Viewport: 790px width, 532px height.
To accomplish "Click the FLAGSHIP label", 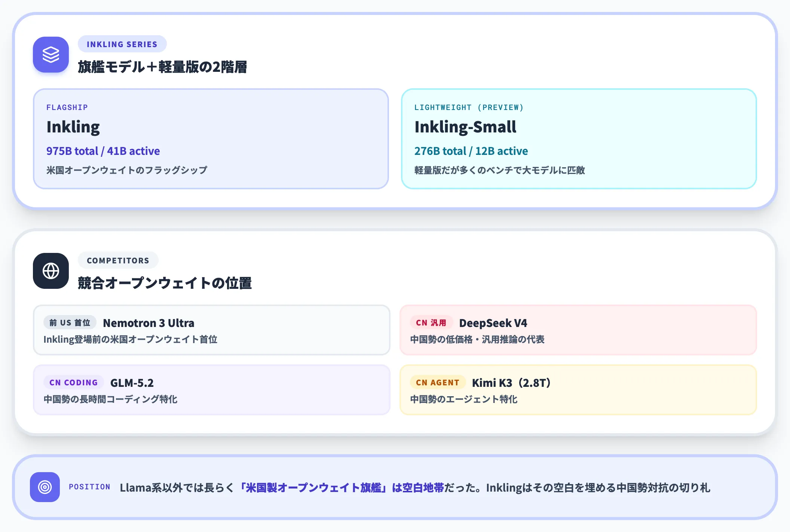I will pyautogui.click(x=67, y=107).
